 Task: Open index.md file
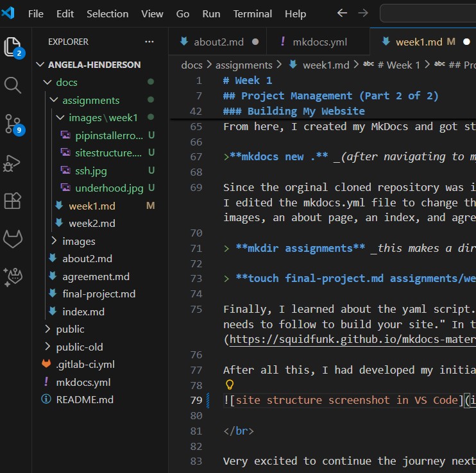[x=83, y=312]
